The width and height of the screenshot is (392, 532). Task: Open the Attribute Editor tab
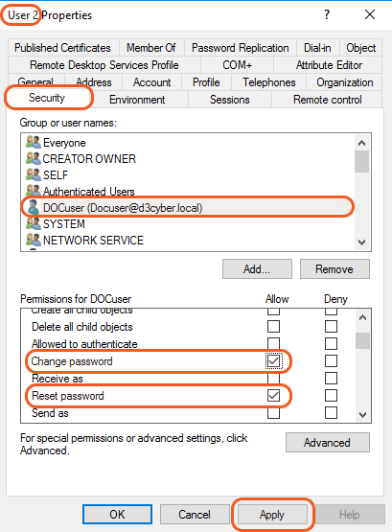[329, 65]
